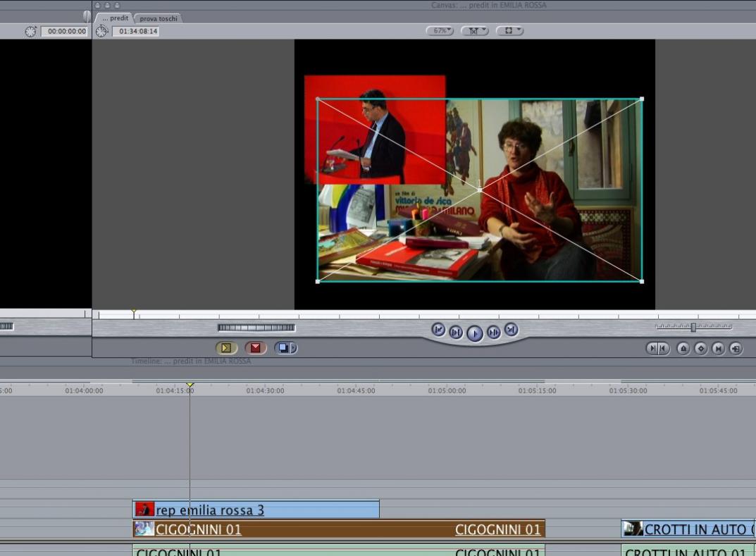Image resolution: width=756 pixels, height=556 pixels.
Task: Click bottom-right handle of Canvas wireframe
Action: click(x=642, y=281)
